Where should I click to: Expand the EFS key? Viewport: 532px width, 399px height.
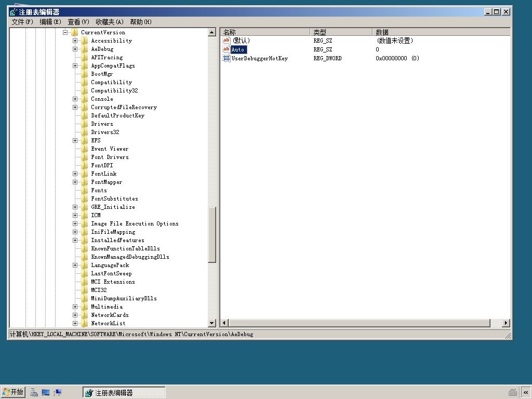click(75, 140)
